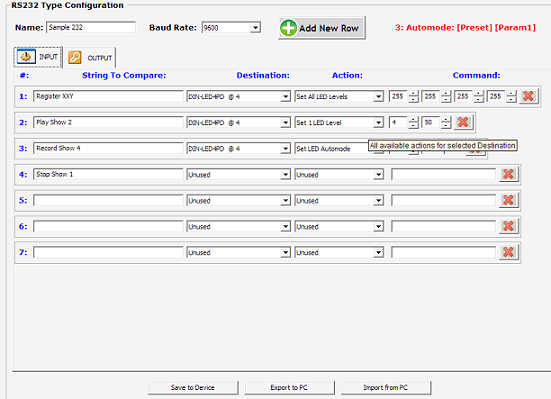Click row 6 command field

coord(443,226)
